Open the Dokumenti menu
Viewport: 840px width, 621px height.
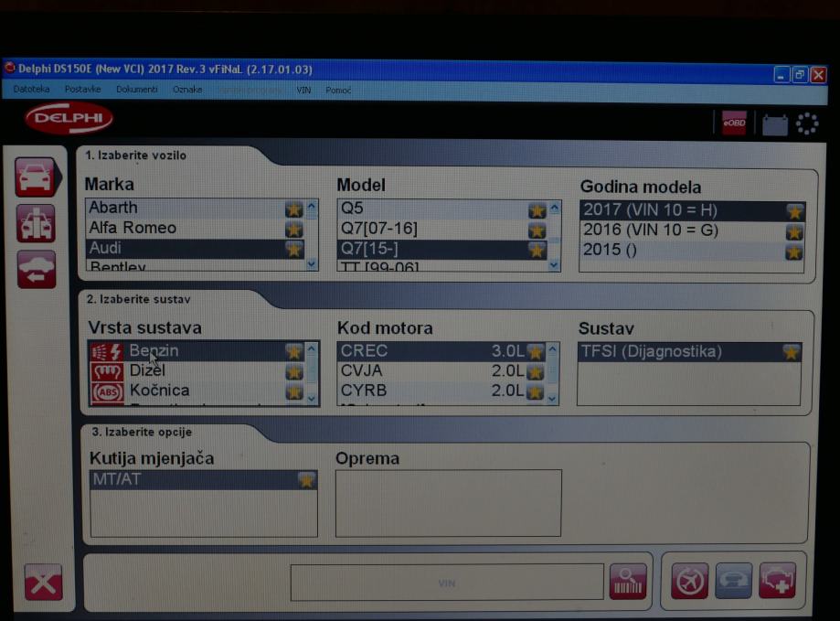(x=137, y=90)
